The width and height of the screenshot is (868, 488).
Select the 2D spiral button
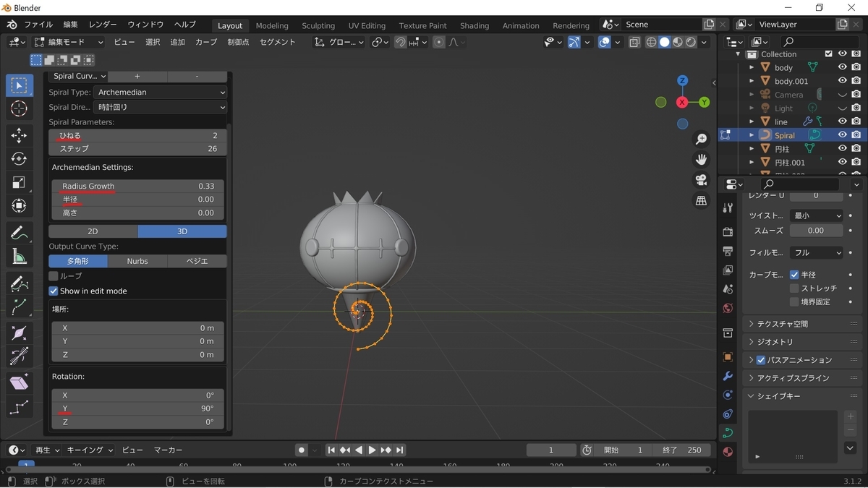tap(93, 231)
